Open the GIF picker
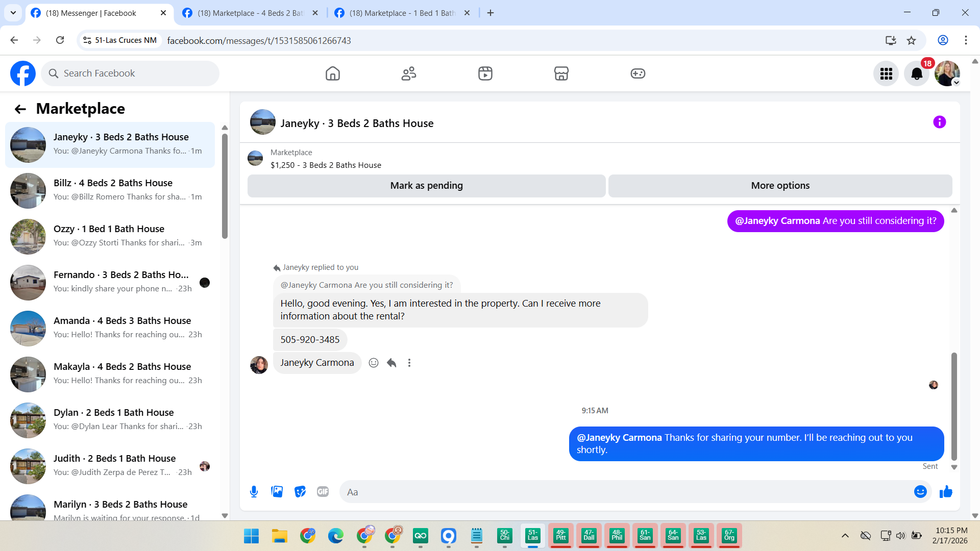The image size is (980, 551). 323,492
